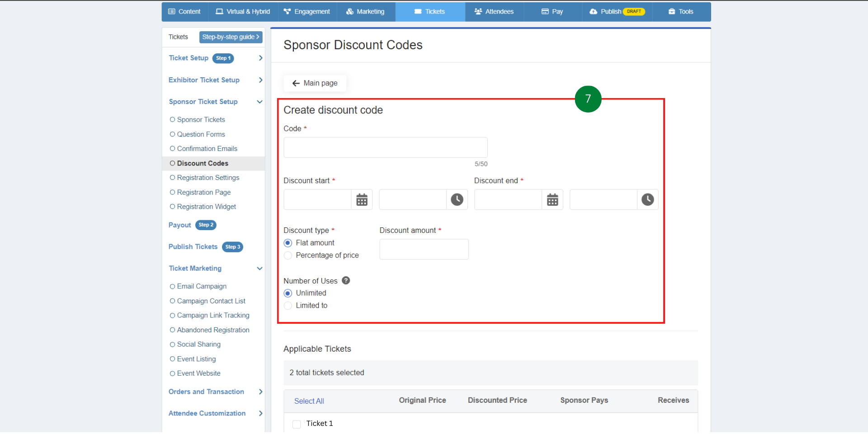Click the Discount start time field

point(413,199)
